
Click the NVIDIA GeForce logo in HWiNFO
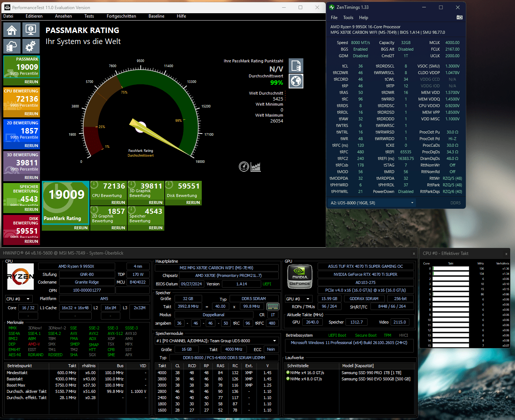coord(300,276)
